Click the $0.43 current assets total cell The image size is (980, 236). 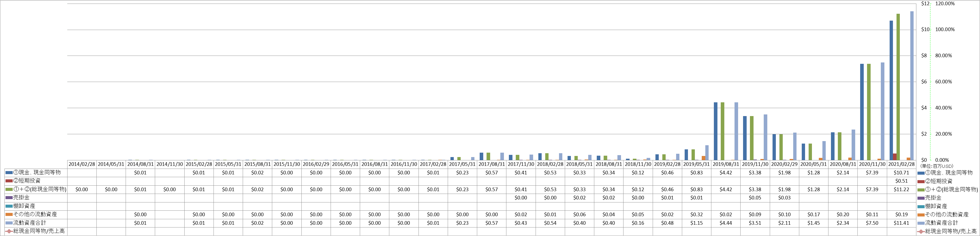[521, 223]
